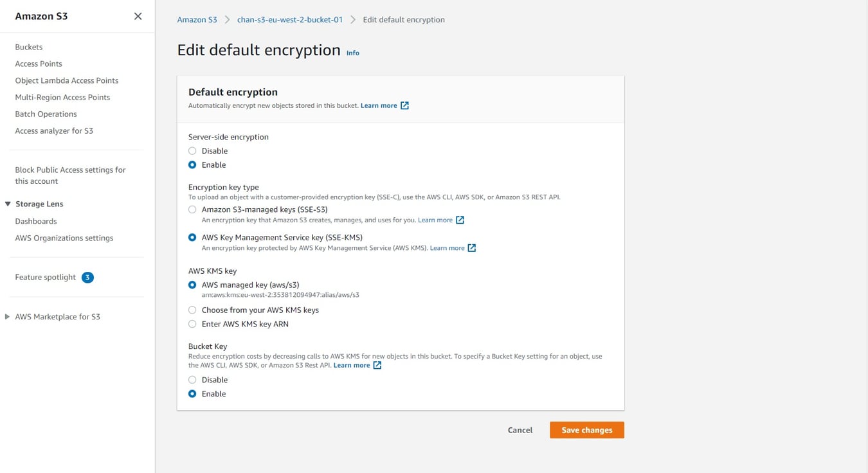
Task: Click external link icon next to SSE-KMS Learn more
Action: [x=471, y=248]
